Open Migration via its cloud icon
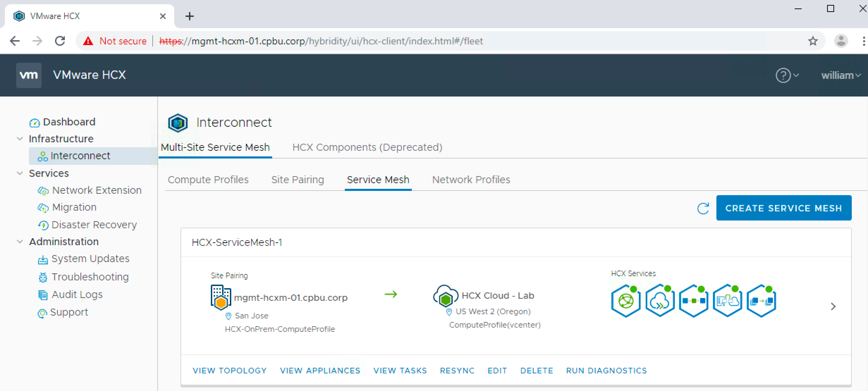This screenshot has width=868, height=391. click(x=43, y=208)
